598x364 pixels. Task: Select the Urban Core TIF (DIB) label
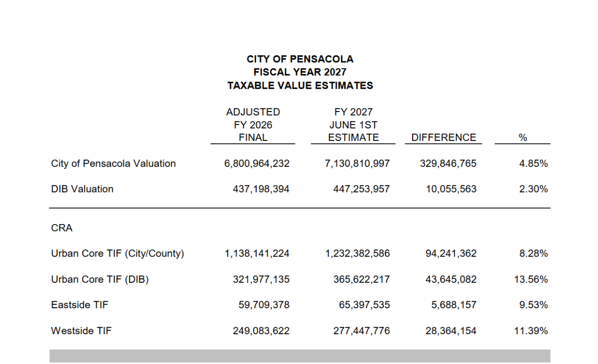coord(100,279)
